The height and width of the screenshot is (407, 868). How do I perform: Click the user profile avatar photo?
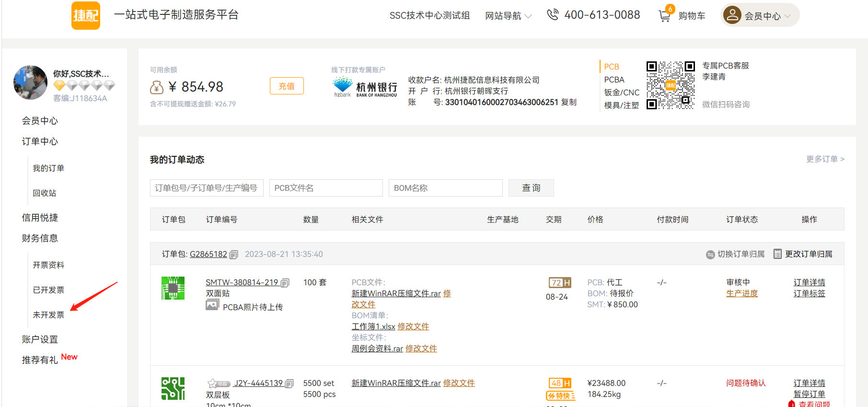31,82
